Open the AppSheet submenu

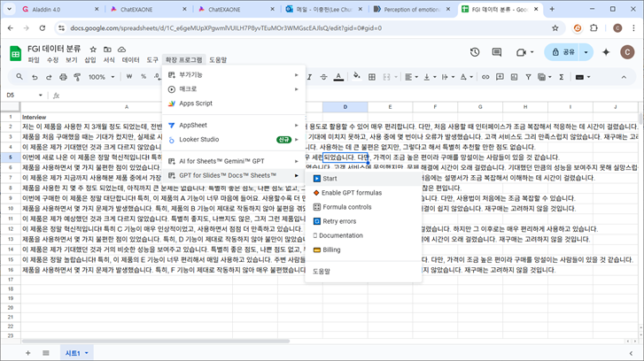[x=234, y=125]
